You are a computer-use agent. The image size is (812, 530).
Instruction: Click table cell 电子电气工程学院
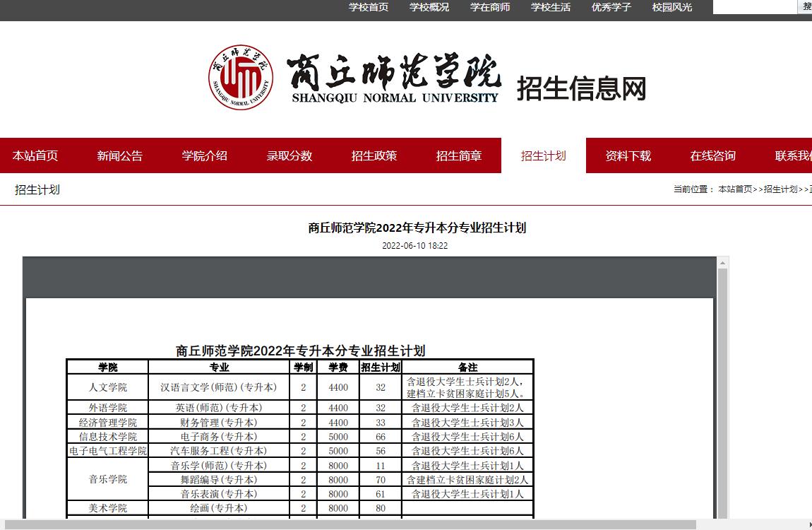coord(108,451)
